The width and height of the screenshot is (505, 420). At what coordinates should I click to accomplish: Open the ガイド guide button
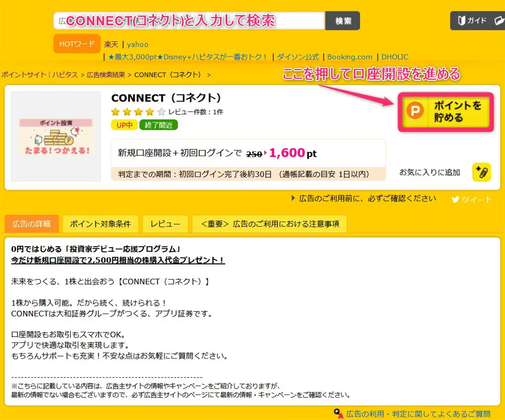(x=477, y=21)
